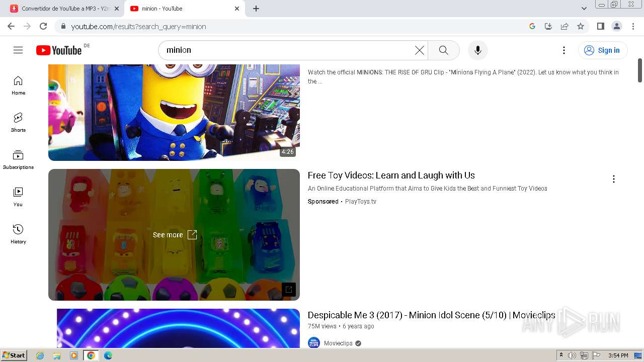This screenshot has width=644, height=362.
Task: Click the 3:54 PM taskbar clock
Action: click(618, 355)
